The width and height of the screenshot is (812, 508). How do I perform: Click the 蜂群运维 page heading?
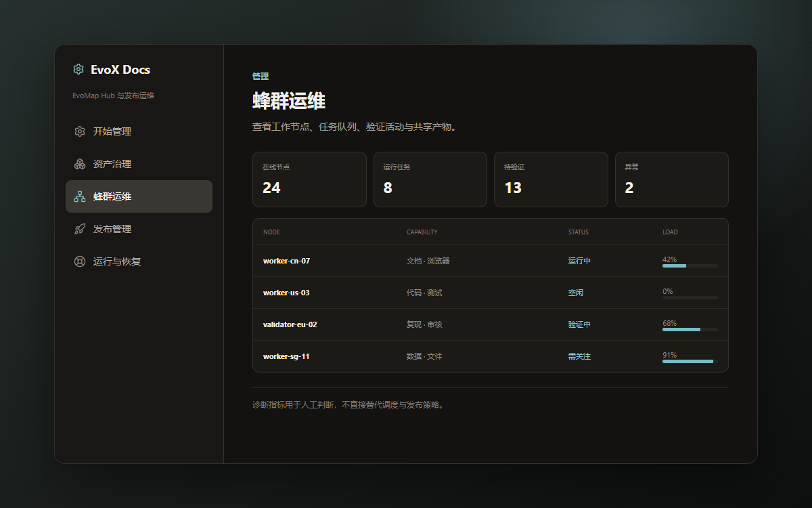289,101
